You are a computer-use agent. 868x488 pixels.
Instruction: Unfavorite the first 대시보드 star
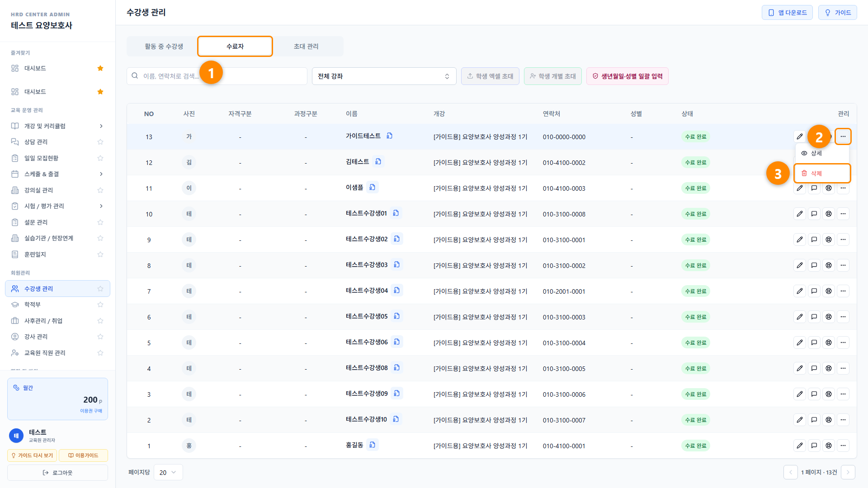coord(100,68)
